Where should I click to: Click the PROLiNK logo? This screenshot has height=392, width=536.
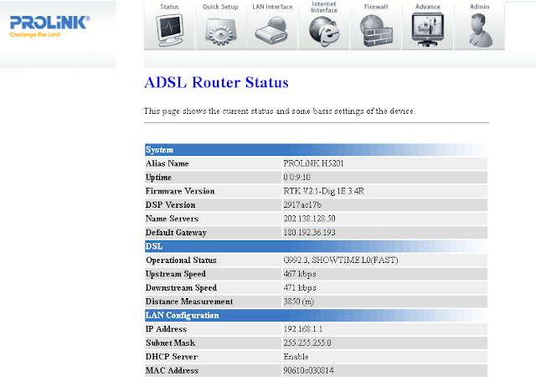(x=50, y=23)
